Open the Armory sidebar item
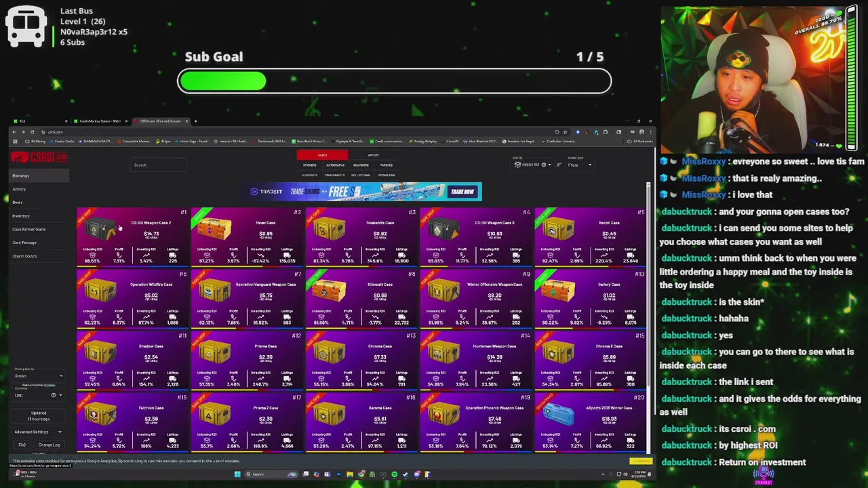 click(x=39, y=189)
